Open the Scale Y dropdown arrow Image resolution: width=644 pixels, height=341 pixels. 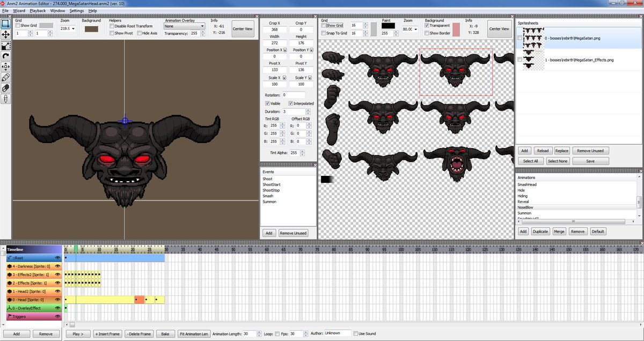[x=311, y=78]
